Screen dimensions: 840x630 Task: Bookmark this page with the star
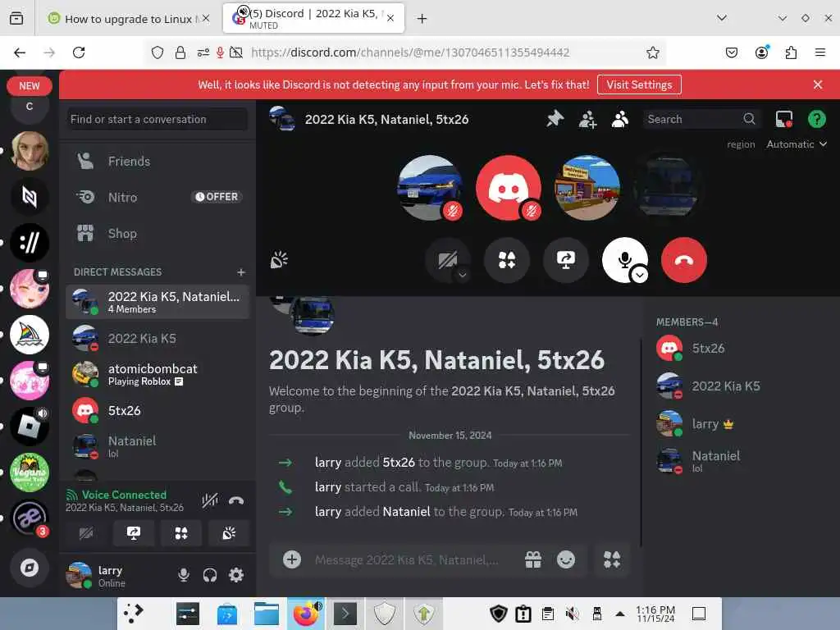point(652,52)
